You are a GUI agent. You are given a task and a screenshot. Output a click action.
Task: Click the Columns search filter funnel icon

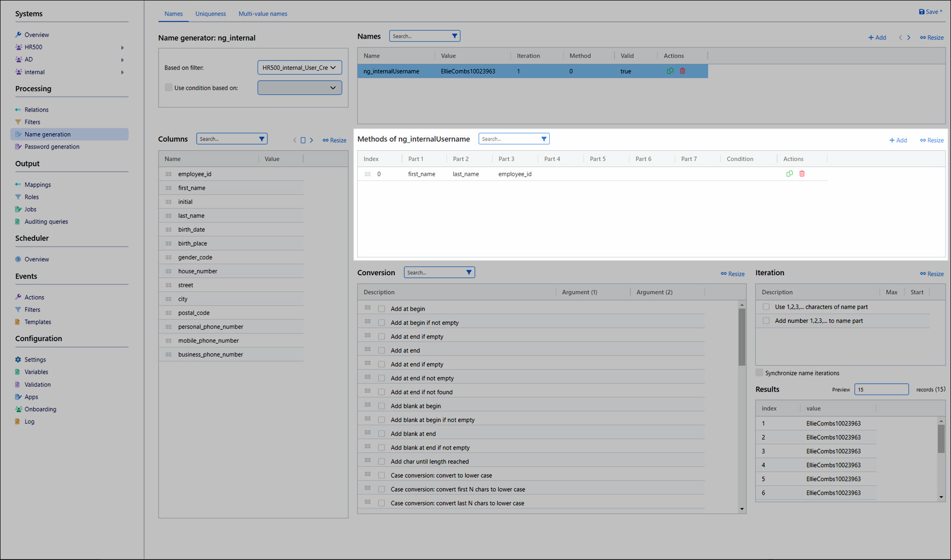coord(262,139)
